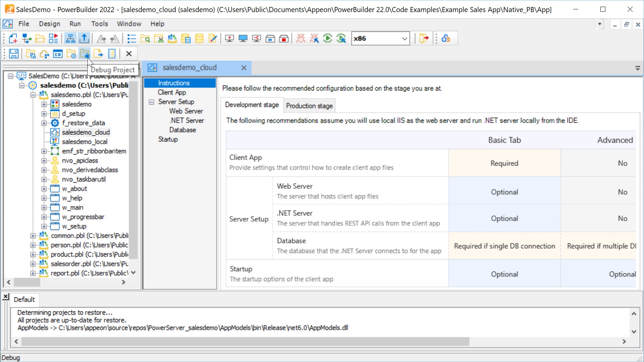Click the Open folder toolbar icon

40,39
